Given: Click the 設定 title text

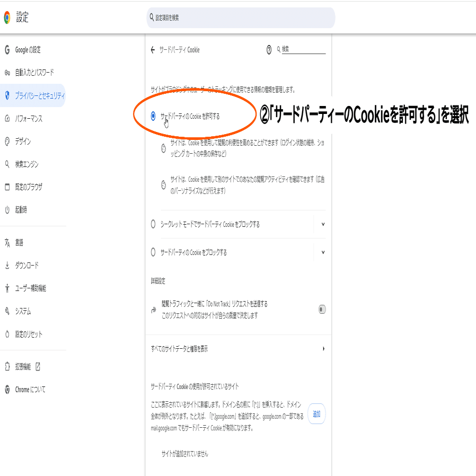Looking at the screenshot, I should pyautogui.click(x=22, y=17).
